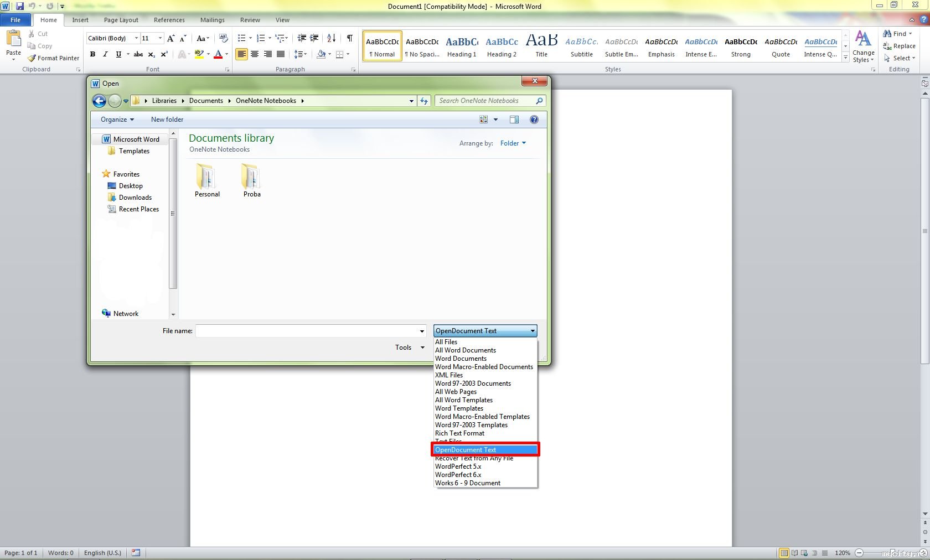Open the Line Spacing dropdown
This screenshot has height=560, width=930.
(x=300, y=54)
